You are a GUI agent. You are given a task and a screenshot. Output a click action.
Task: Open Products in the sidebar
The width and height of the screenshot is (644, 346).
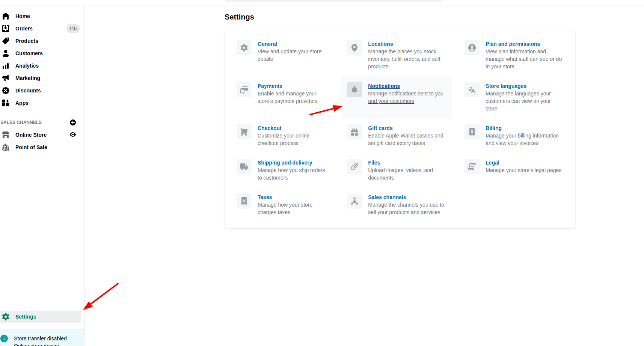pyautogui.click(x=27, y=41)
